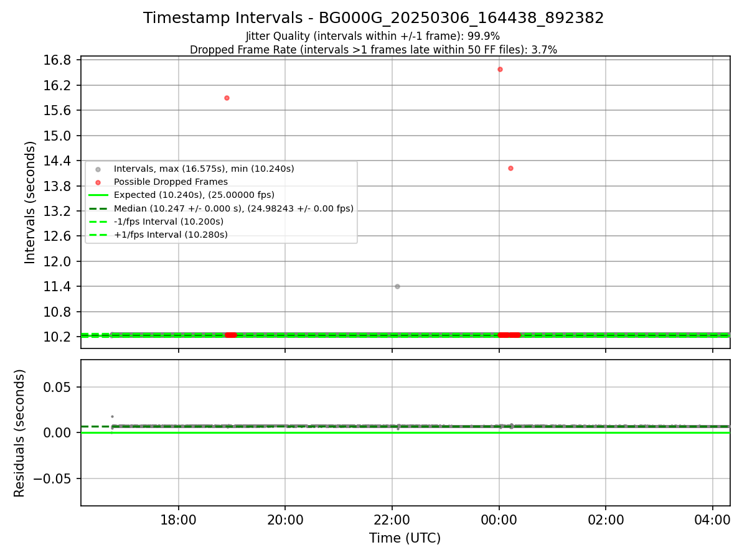Click the red marker icon in the legend's Dropped Frames row
The width and height of the screenshot is (747, 560).
click(x=98, y=182)
